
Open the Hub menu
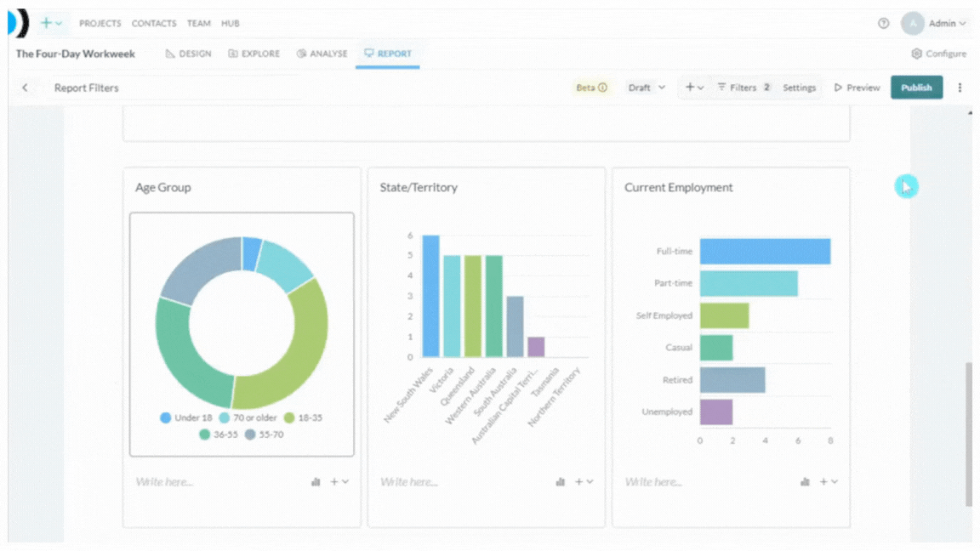pyautogui.click(x=230, y=23)
